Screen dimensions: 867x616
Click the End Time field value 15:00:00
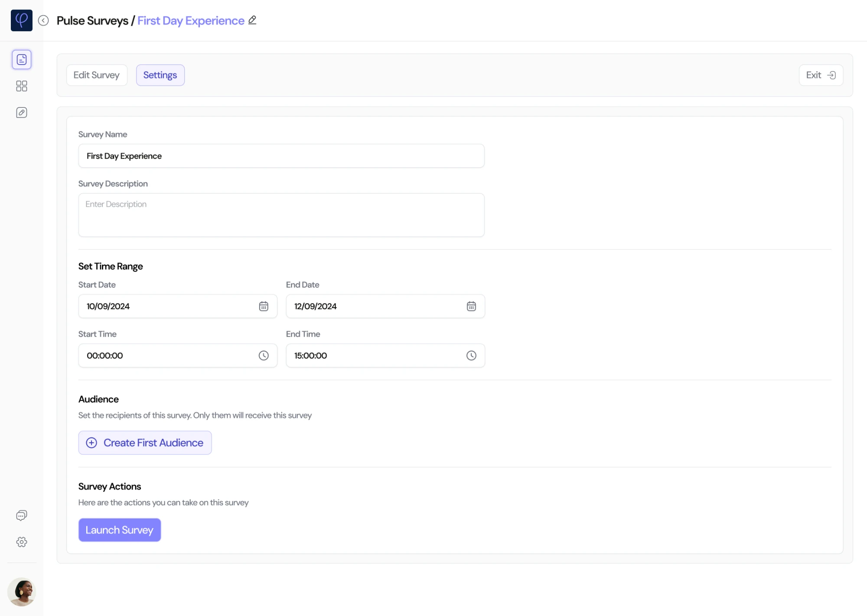pyautogui.click(x=311, y=356)
